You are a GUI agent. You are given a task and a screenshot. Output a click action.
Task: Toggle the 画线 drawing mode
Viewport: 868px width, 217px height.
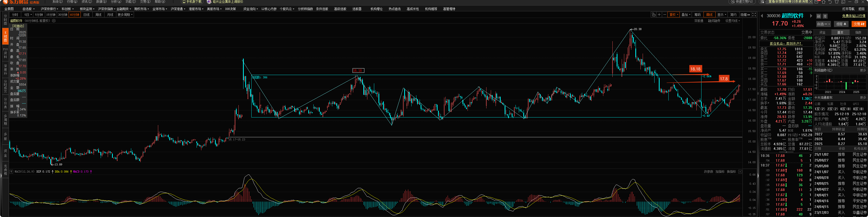[x=709, y=14]
